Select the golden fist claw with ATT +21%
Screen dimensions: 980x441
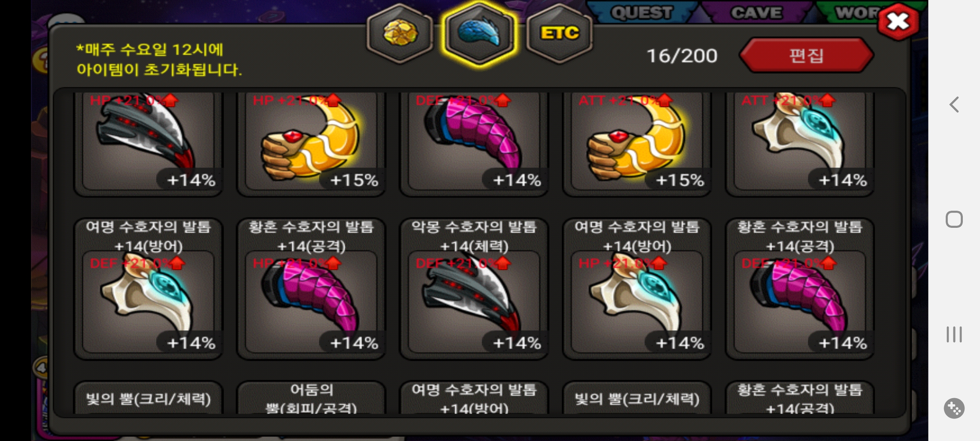637,142
